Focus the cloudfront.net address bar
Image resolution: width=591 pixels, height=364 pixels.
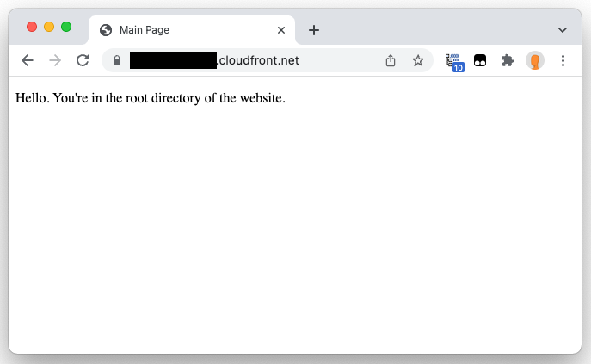click(x=249, y=60)
